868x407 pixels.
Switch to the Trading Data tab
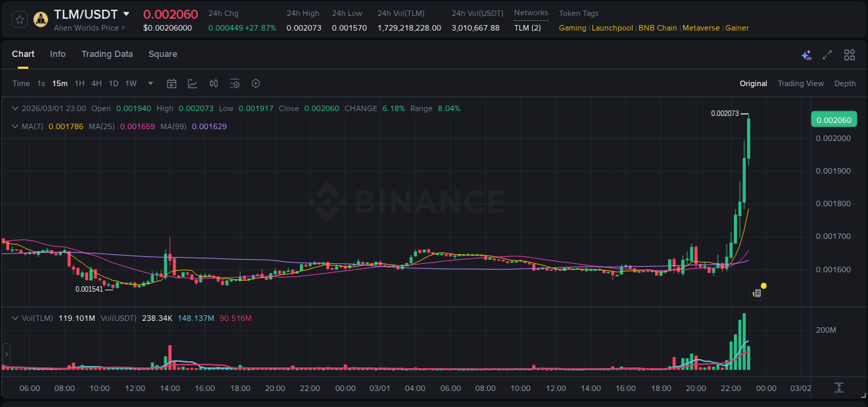[107, 54]
